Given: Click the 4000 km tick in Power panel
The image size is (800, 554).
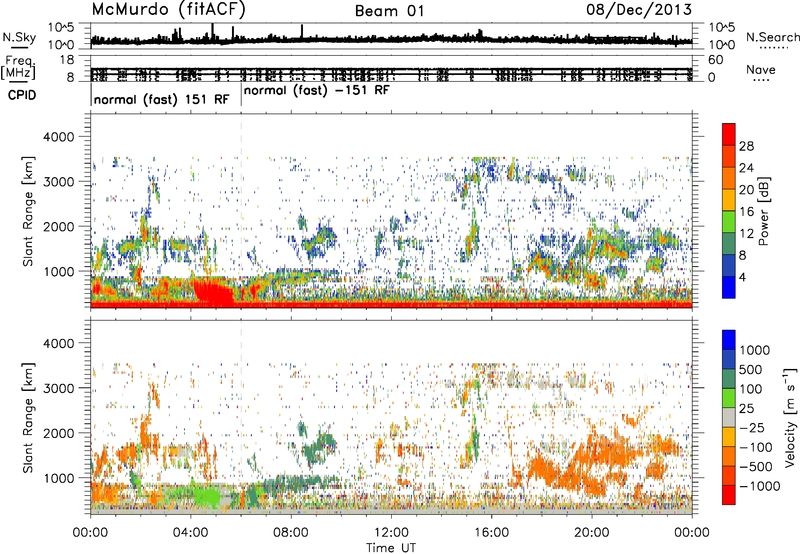Looking at the screenshot, I should pyautogui.click(x=58, y=137).
